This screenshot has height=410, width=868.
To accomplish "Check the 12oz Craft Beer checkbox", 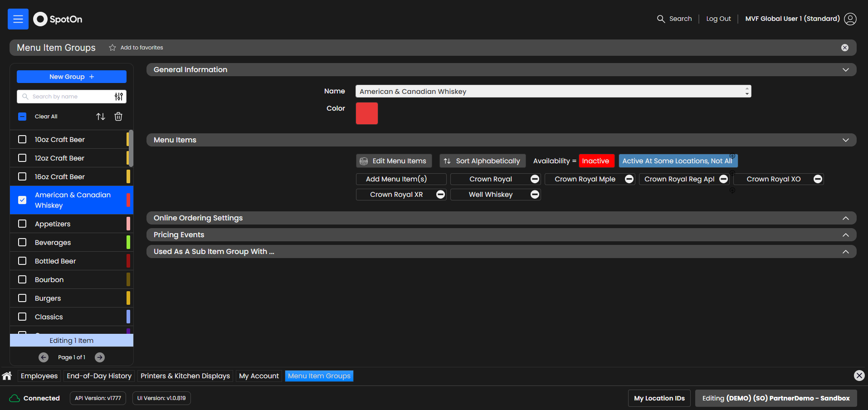I will (22, 158).
